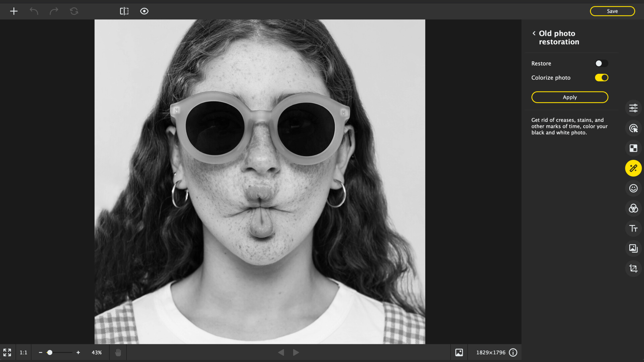This screenshot has height=362, width=644.
Task: Select the Crop and rotate tool
Action: 633,268
